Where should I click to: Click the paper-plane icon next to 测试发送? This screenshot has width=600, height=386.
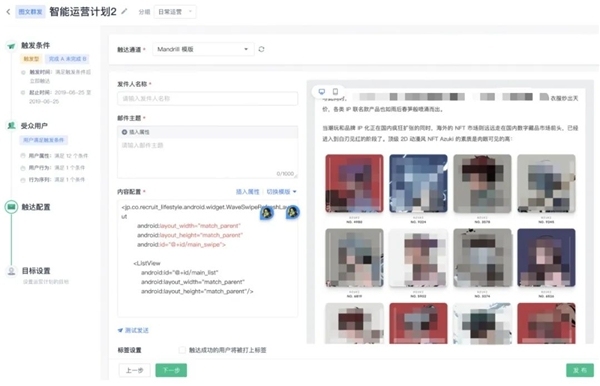pos(120,330)
